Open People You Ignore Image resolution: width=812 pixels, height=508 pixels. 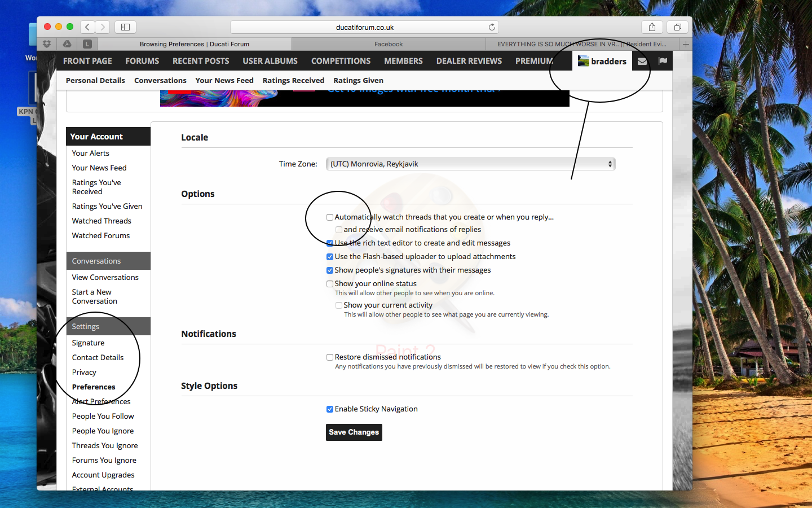point(103,431)
